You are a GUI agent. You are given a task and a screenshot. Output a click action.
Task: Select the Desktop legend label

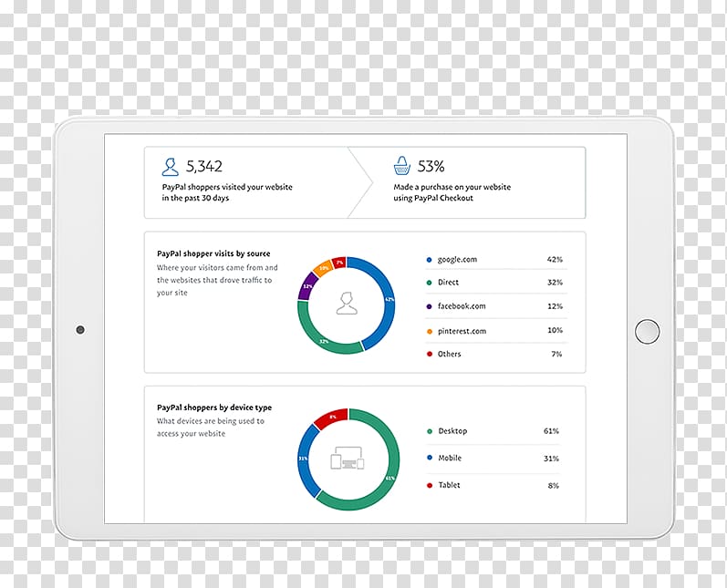[x=452, y=431]
